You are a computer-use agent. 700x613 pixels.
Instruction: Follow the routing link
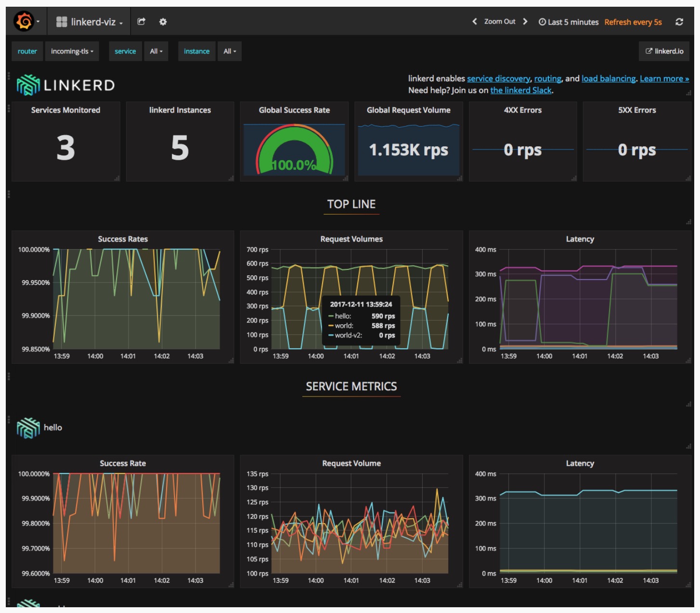(x=547, y=78)
